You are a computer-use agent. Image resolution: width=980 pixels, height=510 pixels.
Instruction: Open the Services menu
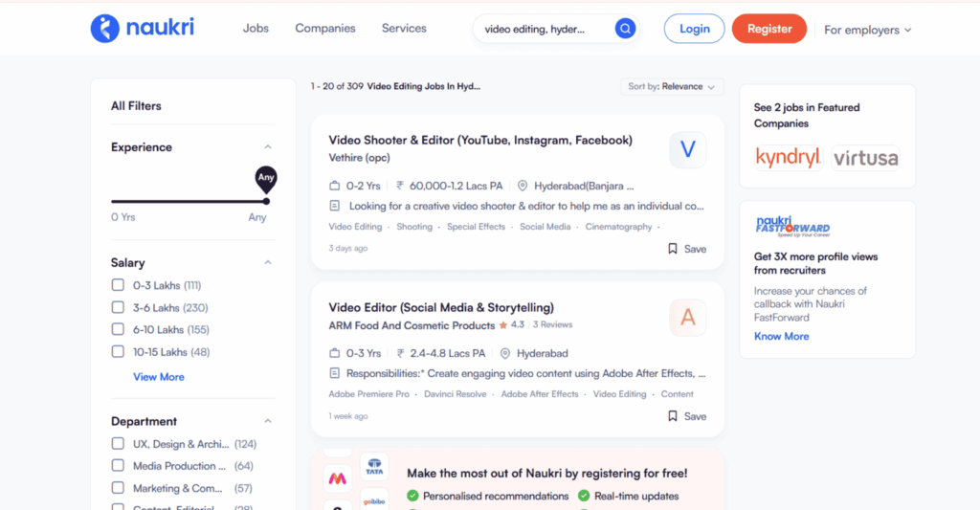404,28
